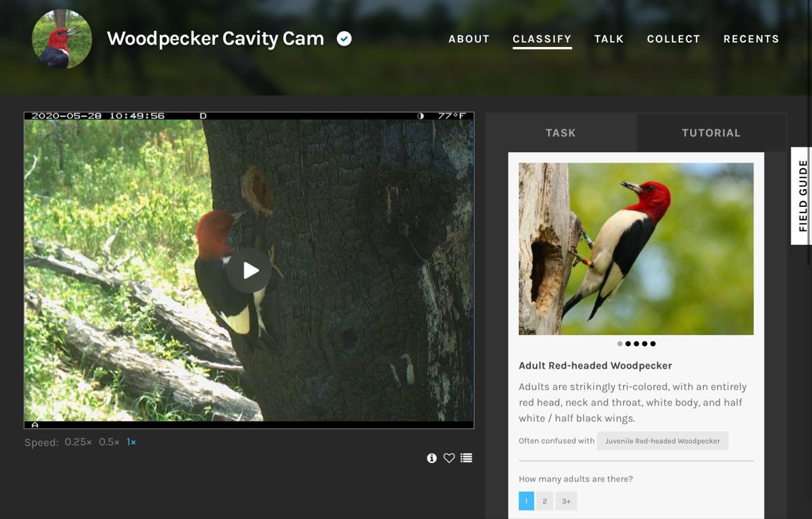Switch to the TUTORIAL tab
Viewport: 812px width, 519px height.
tap(711, 133)
